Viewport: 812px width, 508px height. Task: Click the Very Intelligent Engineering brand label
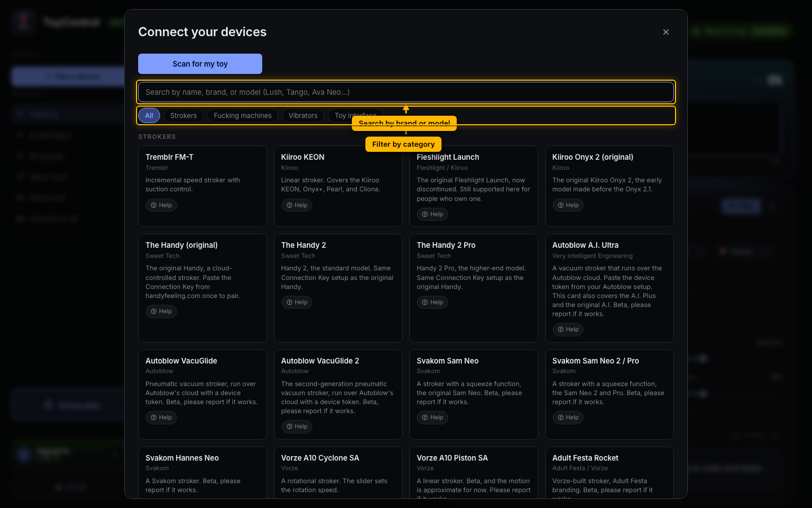593,256
